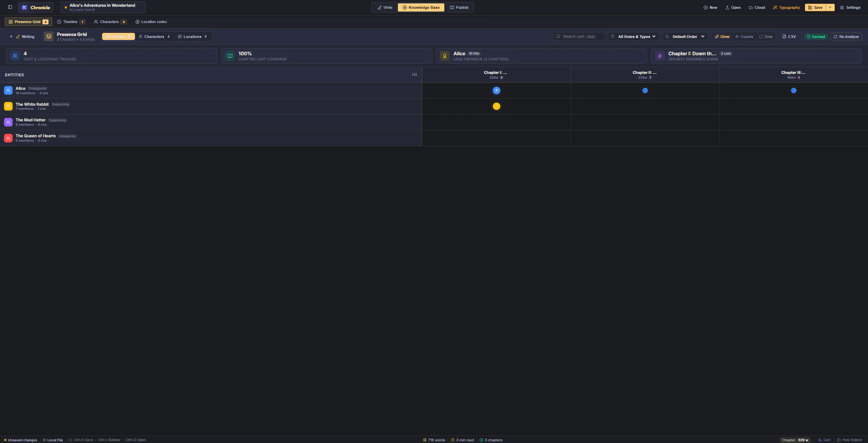Toggle the sidebar panel icon at top left
This screenshot has height=443, width=868.
point(10,7)
